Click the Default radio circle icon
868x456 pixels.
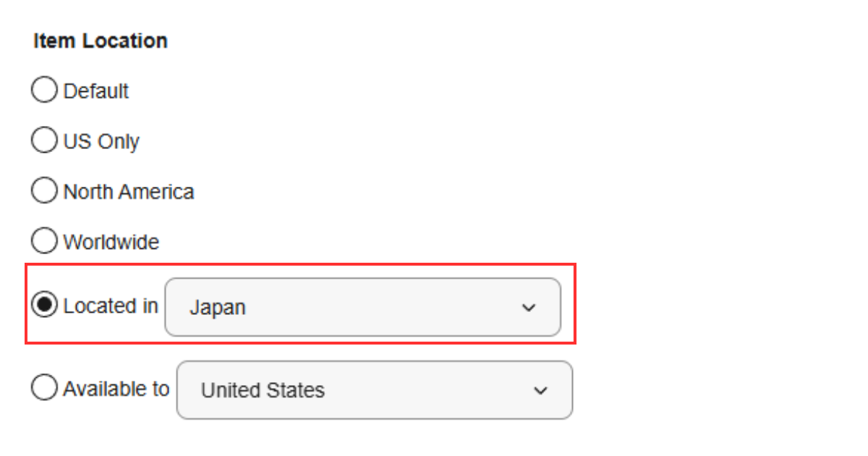[x=43, y=90]
